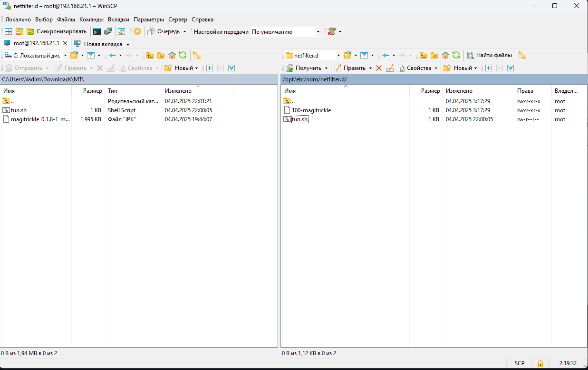Image resolution: width=588 pixels, height=370 pixels.
Task: Expand the remote Править dropdown arrow
Action: [370, 68]
